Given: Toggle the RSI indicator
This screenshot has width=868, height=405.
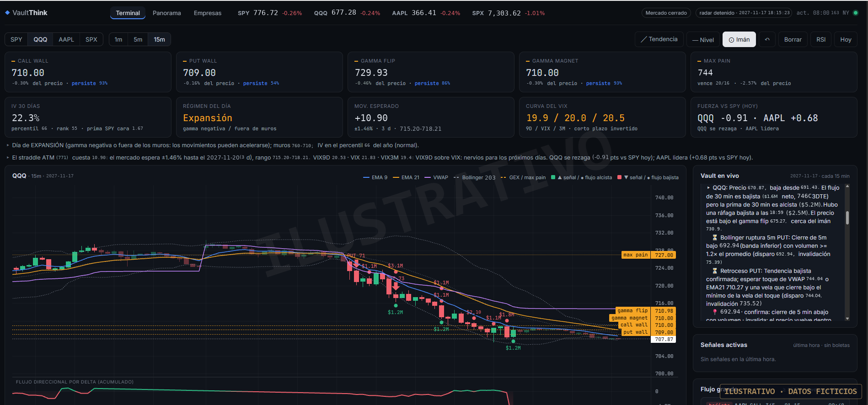Looking at the screenshot, I should point(821,40).
